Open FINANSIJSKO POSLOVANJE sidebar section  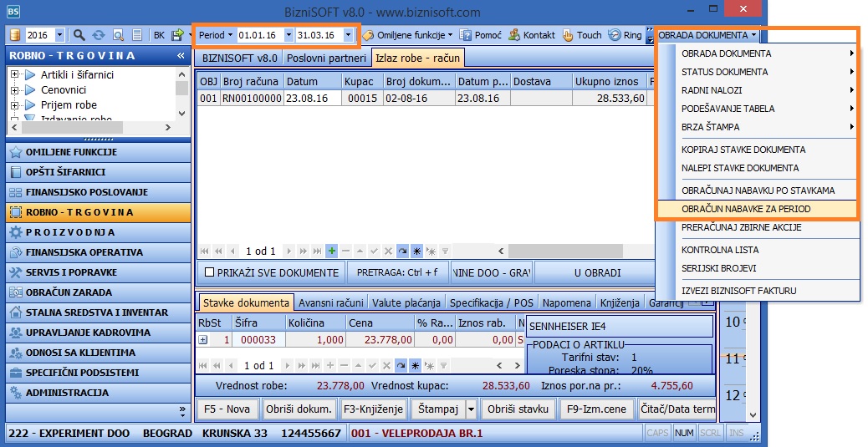(x=99, y=192)
